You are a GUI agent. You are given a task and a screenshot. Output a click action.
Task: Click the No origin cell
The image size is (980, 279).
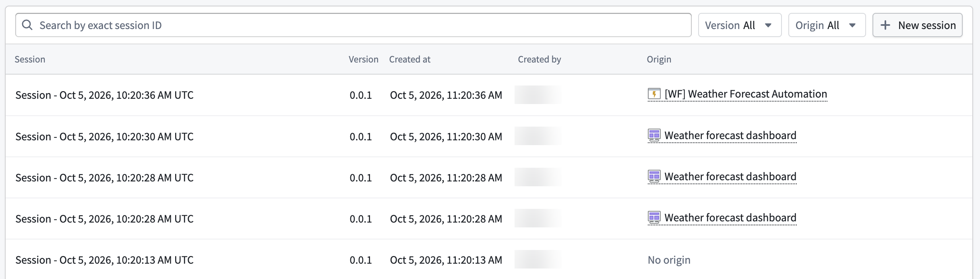click(x=669, y=260)
